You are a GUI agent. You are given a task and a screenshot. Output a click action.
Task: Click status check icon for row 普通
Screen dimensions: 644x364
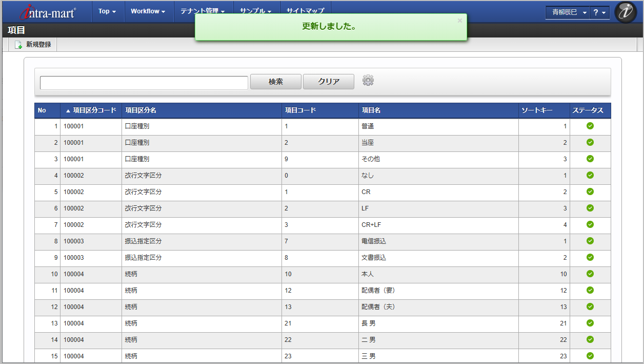coord(590,126)
